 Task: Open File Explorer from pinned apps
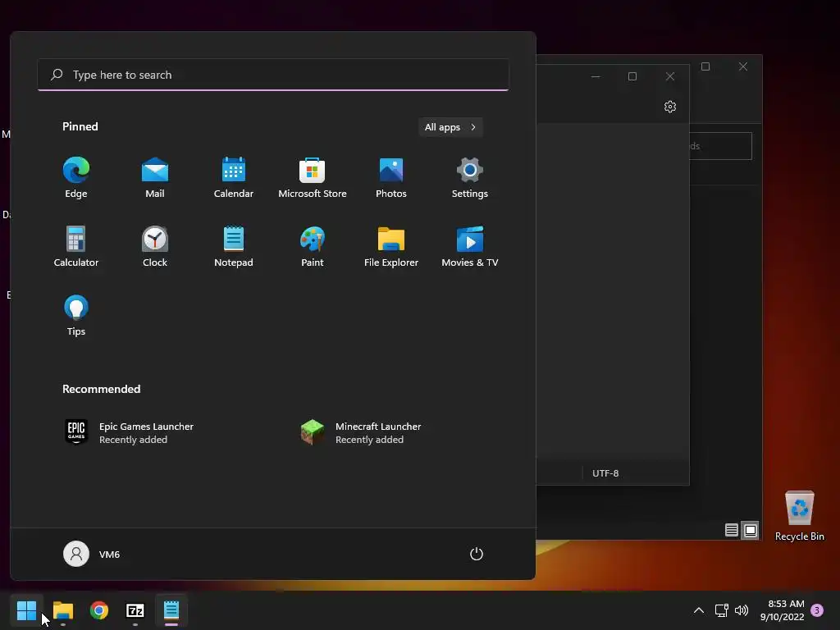(391, 246)
